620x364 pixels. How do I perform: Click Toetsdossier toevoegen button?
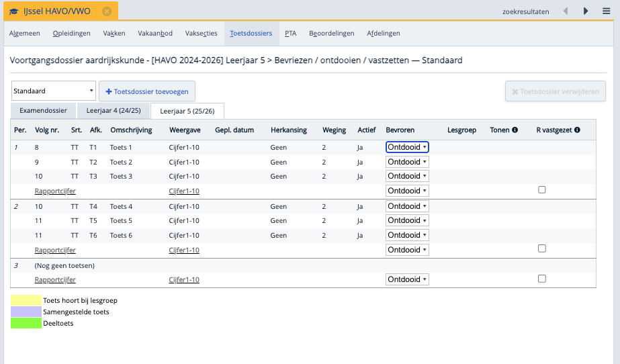tap(147, 91)
